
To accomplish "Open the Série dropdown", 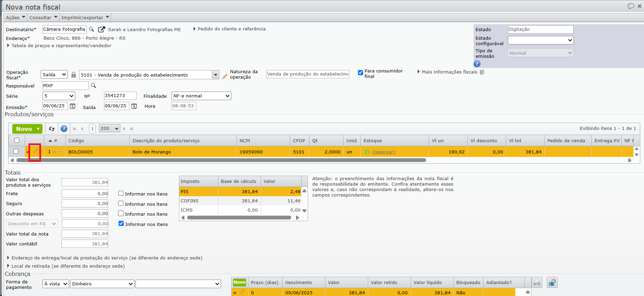I will (x=59, y=96).
